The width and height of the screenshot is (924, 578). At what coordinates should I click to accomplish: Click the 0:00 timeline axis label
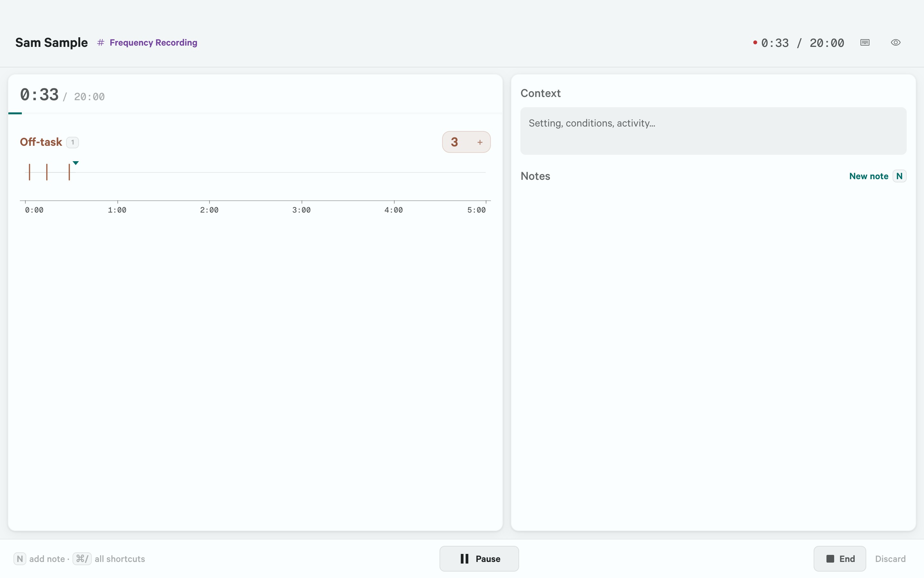(34, 210)
